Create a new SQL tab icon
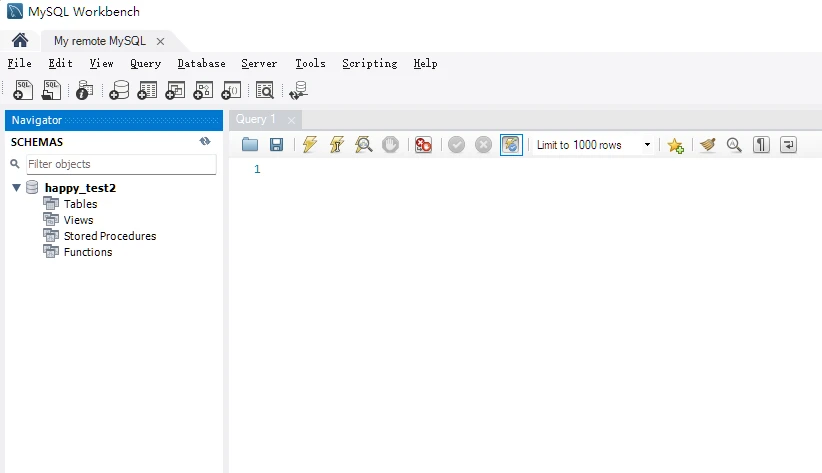822x473 pixels. coord(23,90)
